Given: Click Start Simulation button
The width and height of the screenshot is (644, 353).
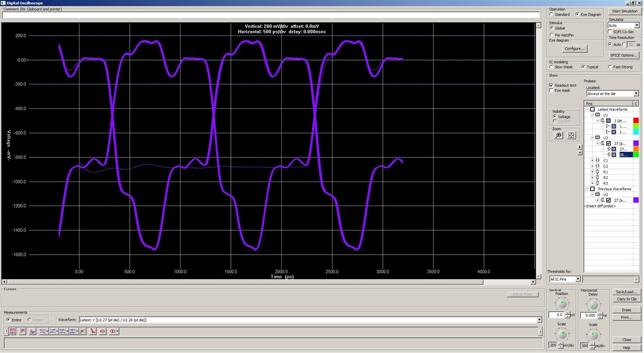Looking at the screenshot, I should click(x=625, y=11).
